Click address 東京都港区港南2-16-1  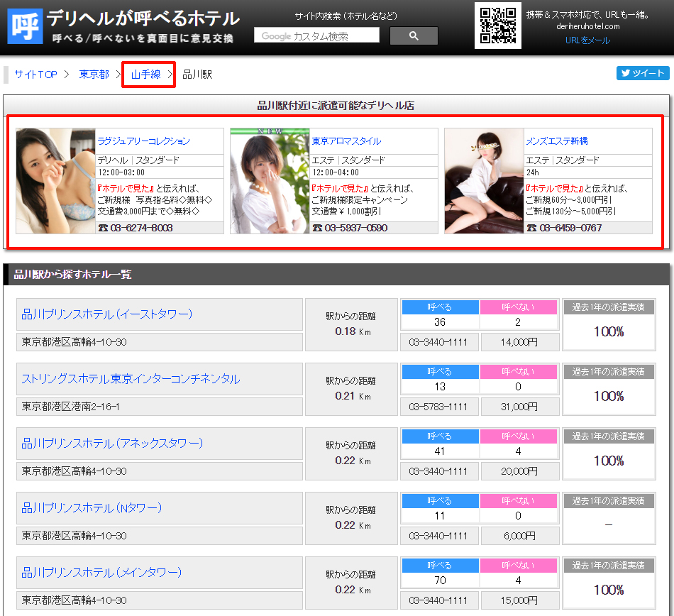70,407
